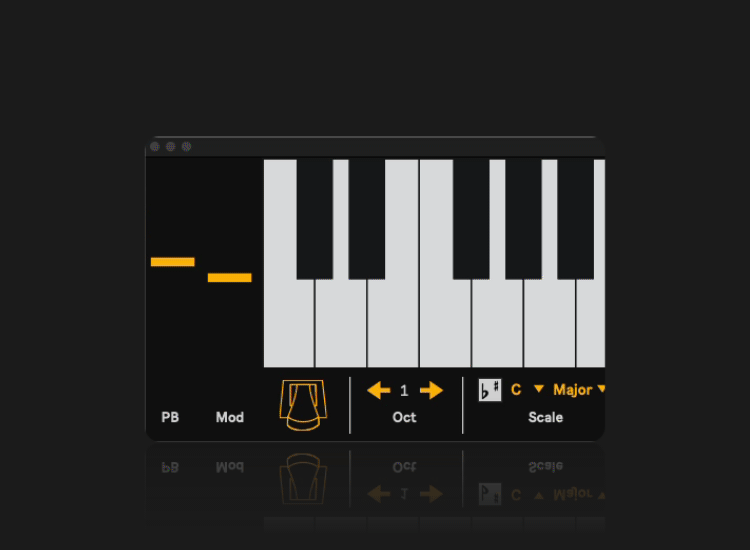The width and height of the screenshot is (750, 550).
Task: Play the first white key on keyboard
Action: pyautogui.click(x=288, y=325)
